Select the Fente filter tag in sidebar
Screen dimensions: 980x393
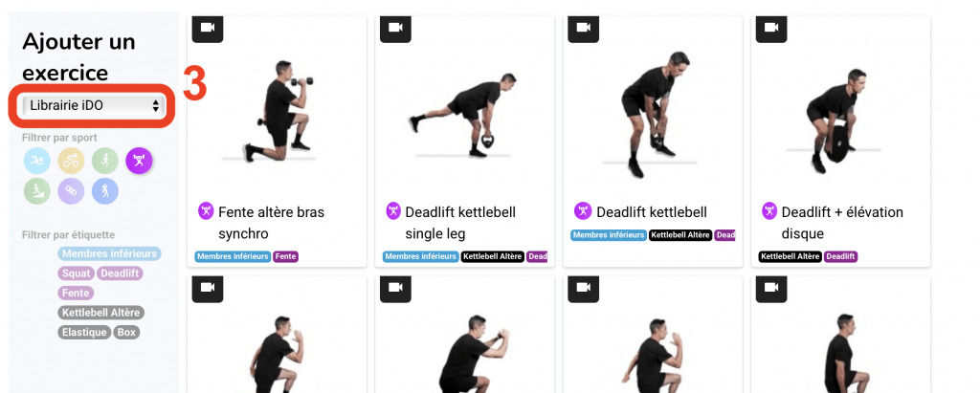pos(76,293)
